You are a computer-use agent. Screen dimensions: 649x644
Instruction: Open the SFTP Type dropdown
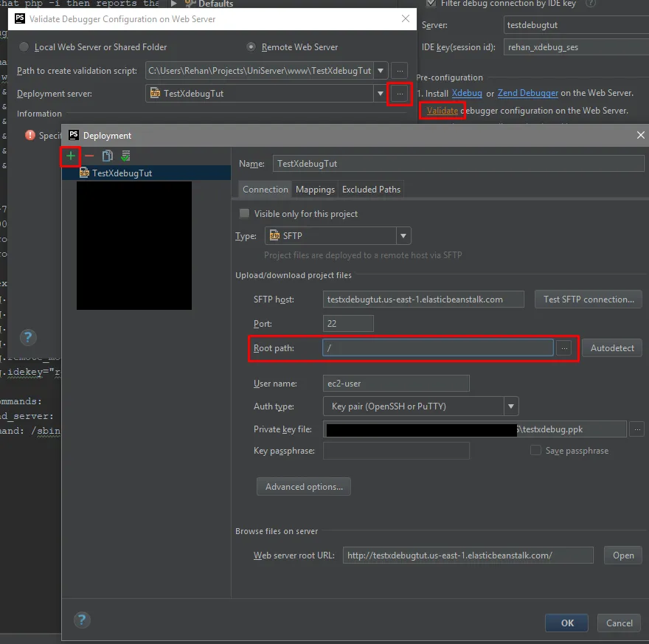click(x=403, y=236)
